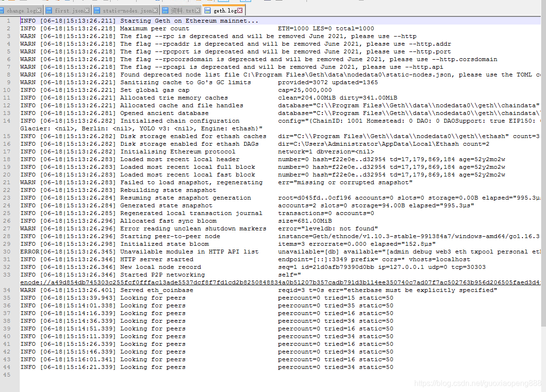Viewport: 546px width, 392px height.
Task: Close the first.json tab
Action: 87,11
